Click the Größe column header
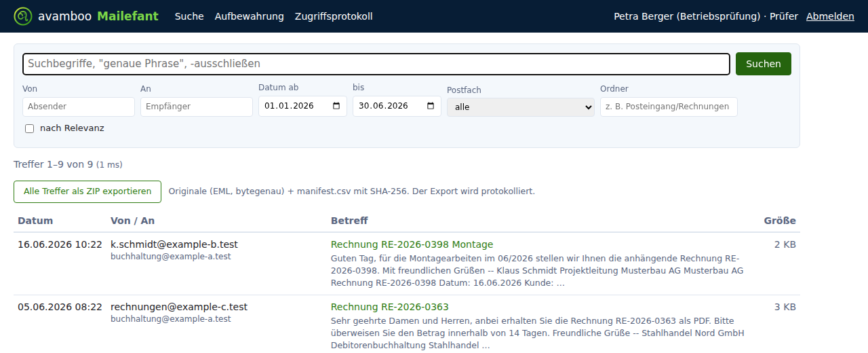Screen dimensions: 868x353 tap(780, 221)
